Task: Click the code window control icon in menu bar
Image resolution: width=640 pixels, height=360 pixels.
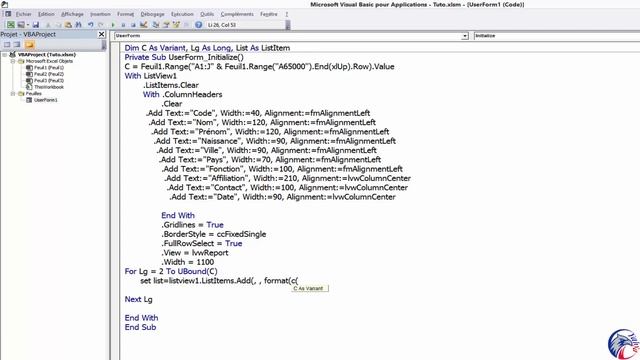Action: [x=7, y=14]
